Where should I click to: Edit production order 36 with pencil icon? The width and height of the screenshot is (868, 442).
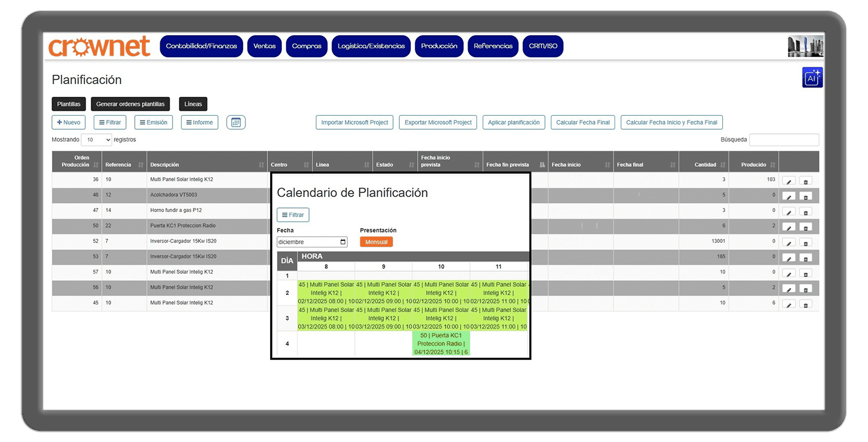[788, 180]
